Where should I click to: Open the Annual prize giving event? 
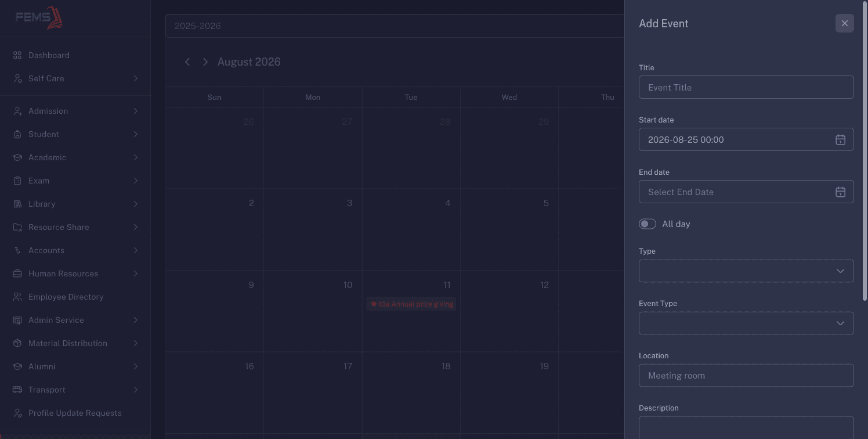click(411, 304)
